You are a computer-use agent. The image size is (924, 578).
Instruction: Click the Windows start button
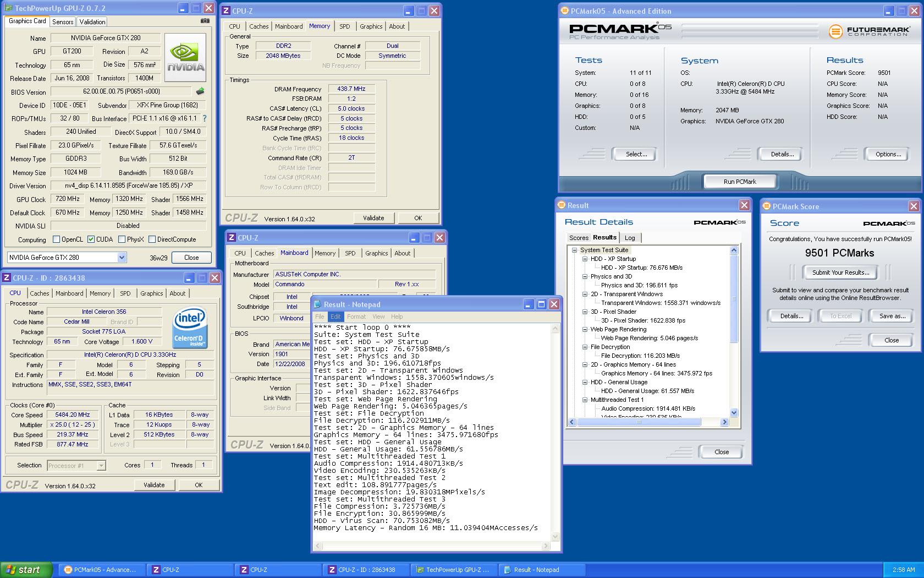(x=26, y=570)
